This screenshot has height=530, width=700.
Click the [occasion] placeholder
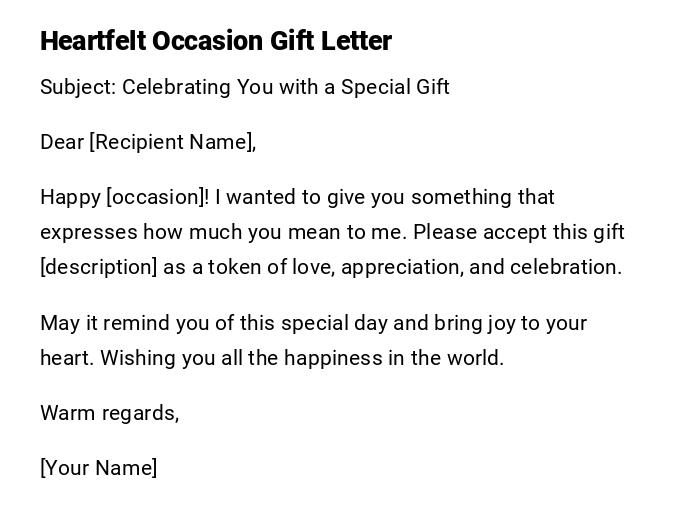pos(157,197)
